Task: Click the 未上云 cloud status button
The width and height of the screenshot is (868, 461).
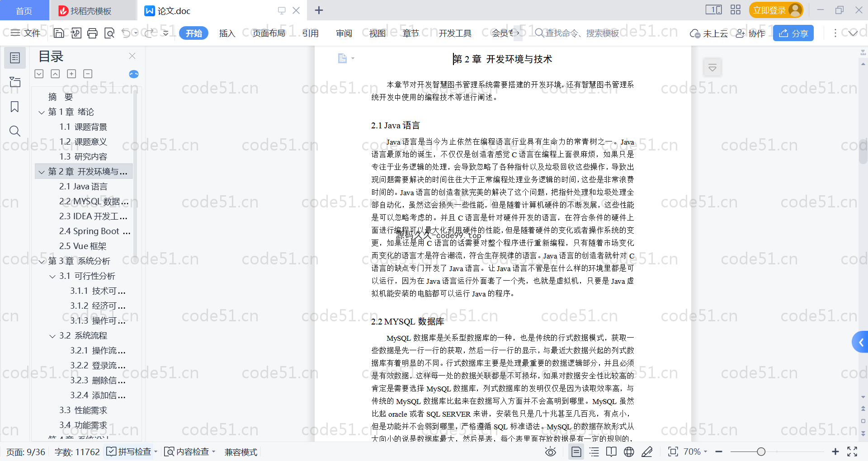Action: (708, 33)
